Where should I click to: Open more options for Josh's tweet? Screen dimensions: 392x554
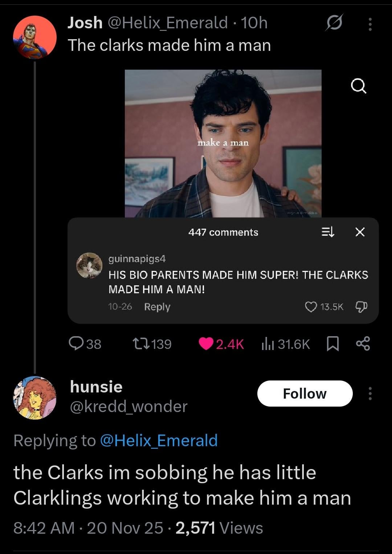(x=370, y=24)
